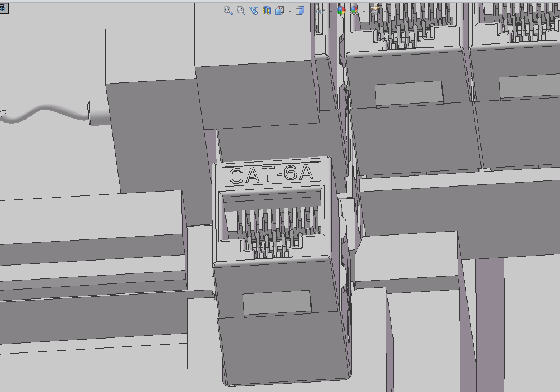Open the View Orientation cube icon
The image size is (560, 392).
click(x=279, y=11)
